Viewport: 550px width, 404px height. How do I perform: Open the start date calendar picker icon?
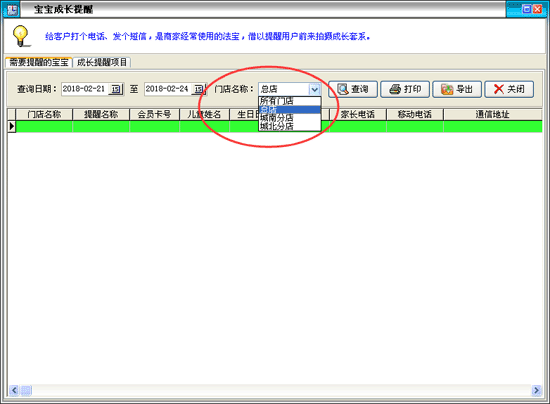[116, 89]
